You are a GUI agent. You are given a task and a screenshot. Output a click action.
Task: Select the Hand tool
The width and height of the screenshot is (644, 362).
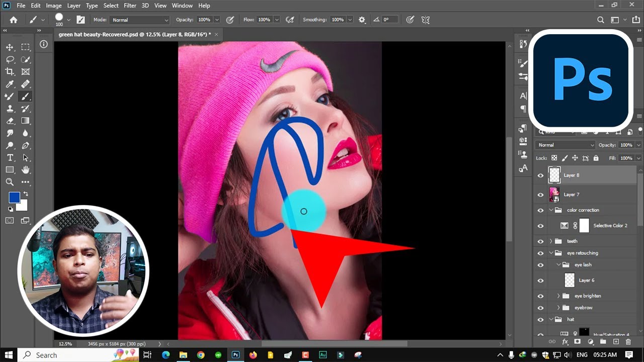pyautogui.click(x=25, y=170)
